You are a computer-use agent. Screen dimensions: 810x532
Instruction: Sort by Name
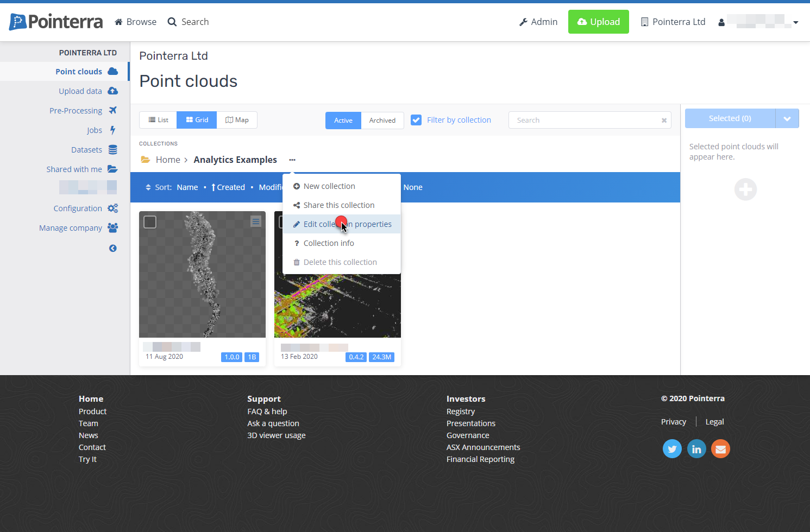(187, 187)
